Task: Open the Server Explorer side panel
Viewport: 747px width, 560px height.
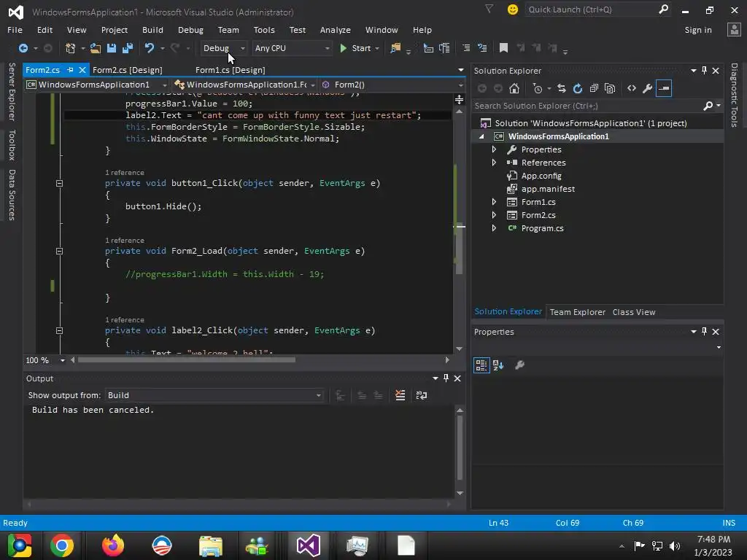Action: [x=12, y=92]
